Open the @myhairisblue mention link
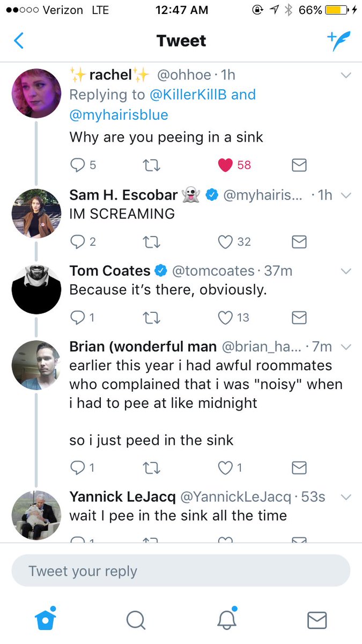This screenshot has width=362, height=644. [x=119, y=115]
